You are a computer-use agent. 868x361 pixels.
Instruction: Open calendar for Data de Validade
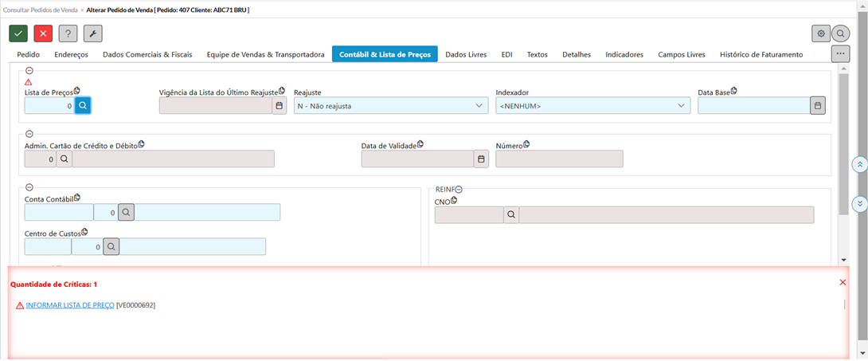[x=480, y=159]
